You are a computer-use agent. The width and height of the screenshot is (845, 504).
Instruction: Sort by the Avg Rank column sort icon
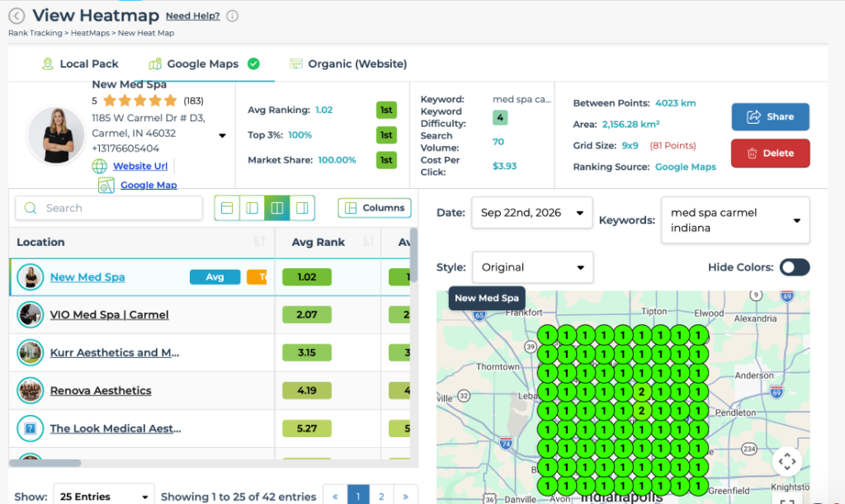pyautogui.click(x=368, y=241)
